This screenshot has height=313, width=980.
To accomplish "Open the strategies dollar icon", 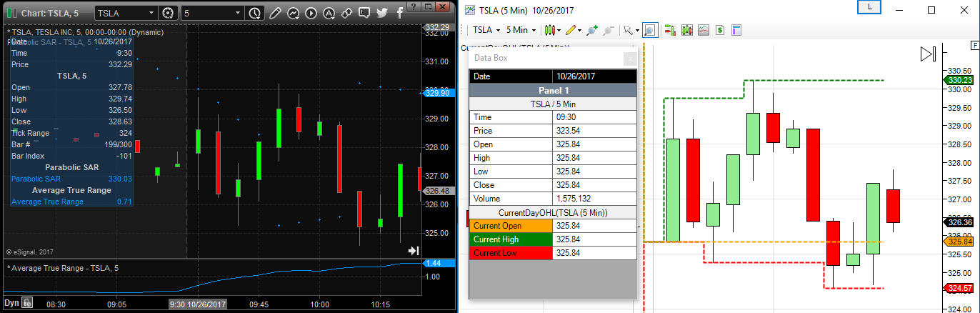I will coord(720,30).
